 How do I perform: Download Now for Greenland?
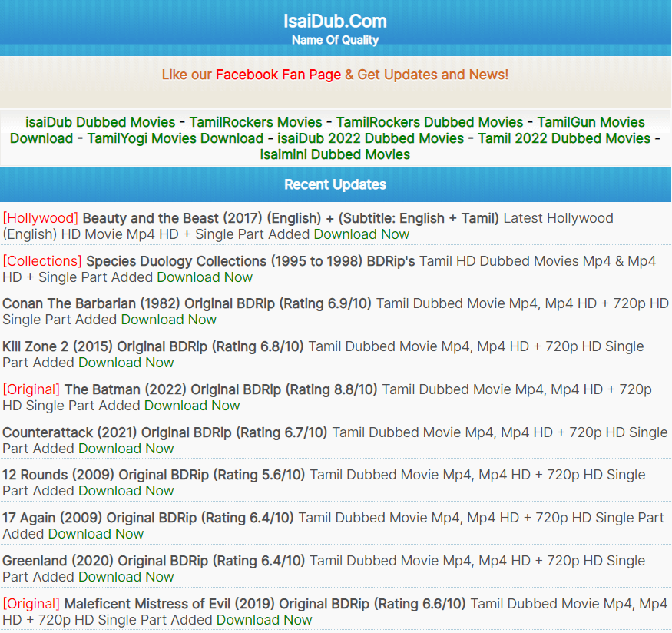[x=126, y=577]
